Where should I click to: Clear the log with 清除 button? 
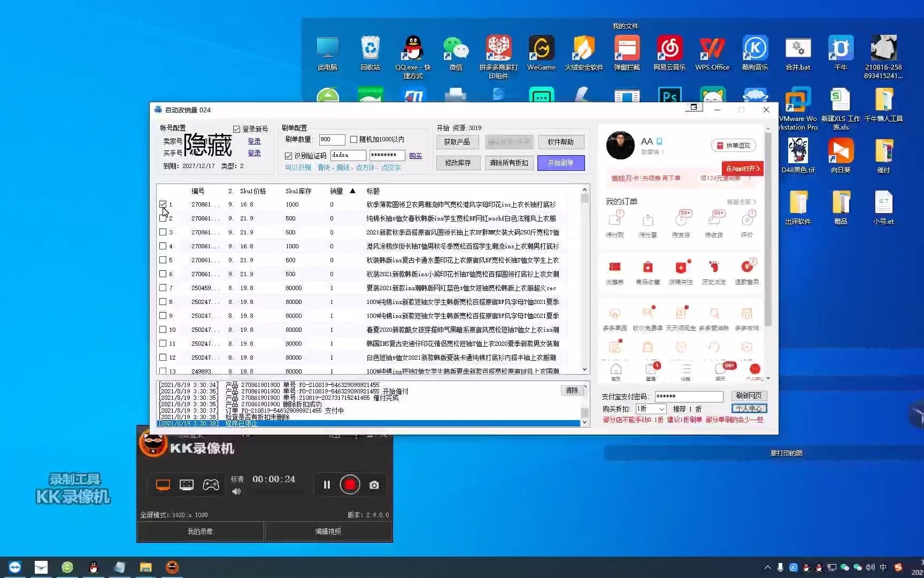[572, 391]
